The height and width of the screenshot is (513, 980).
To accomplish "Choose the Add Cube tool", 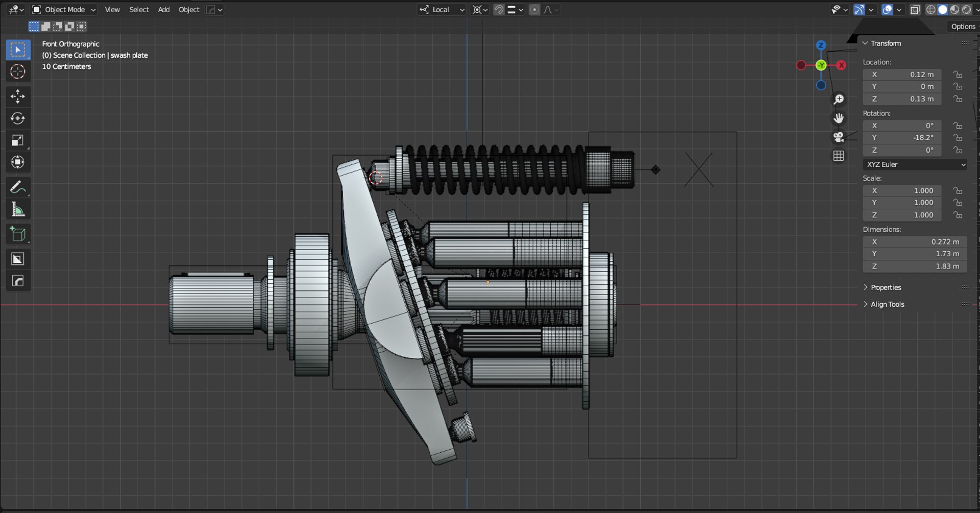I will coord(18,234).
